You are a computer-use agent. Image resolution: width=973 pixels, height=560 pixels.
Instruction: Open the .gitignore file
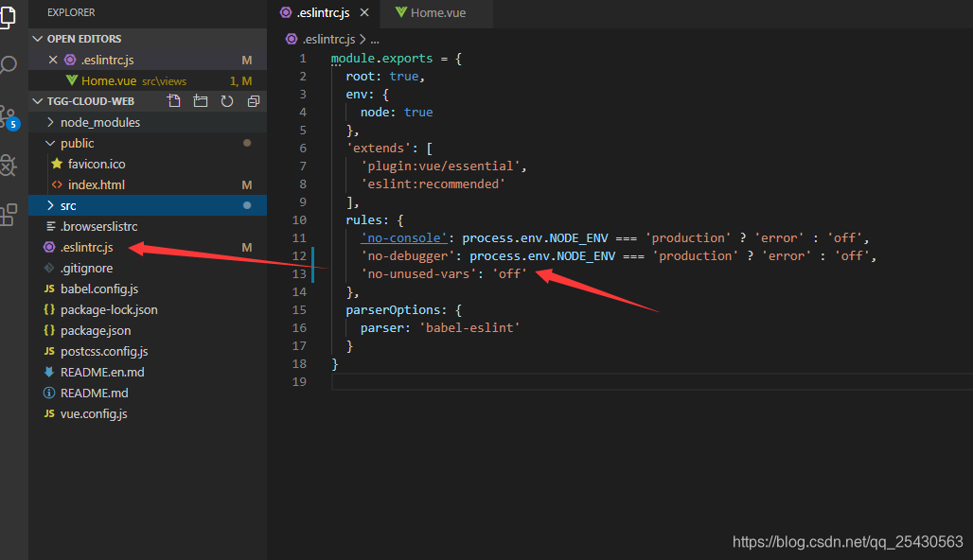pyautogui.click(x=148, y=268)
